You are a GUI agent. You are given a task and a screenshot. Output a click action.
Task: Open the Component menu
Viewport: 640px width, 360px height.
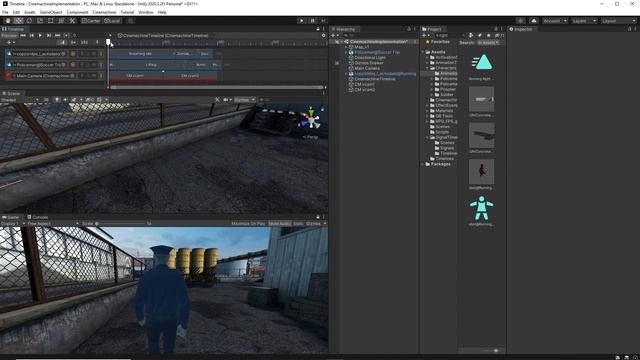coord(77,12)
